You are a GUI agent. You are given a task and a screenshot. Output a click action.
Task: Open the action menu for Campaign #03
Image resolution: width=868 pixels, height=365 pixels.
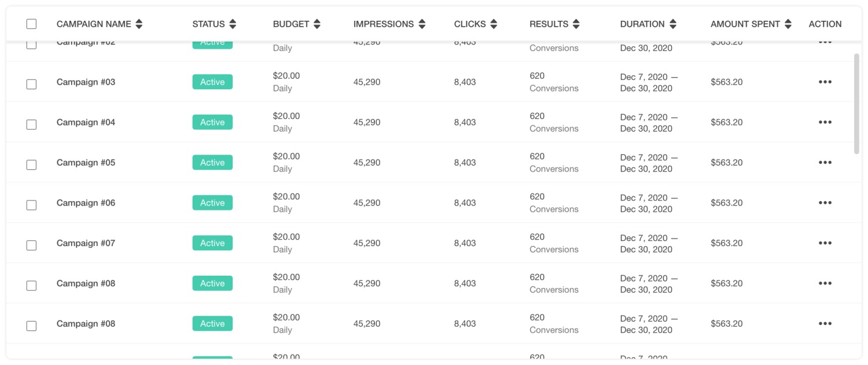pyautogui.click(x=825, y=82)
